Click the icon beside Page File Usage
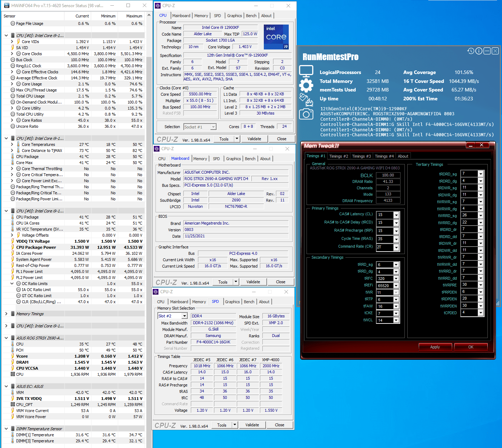The height and width of the screenshot is (448, 502). (13, 23)
